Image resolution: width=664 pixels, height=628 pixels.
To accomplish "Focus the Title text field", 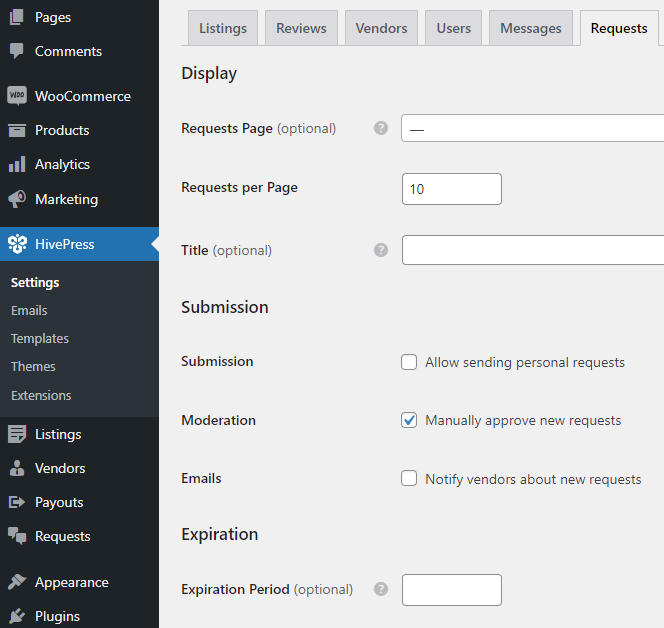I will coord(532,250).
